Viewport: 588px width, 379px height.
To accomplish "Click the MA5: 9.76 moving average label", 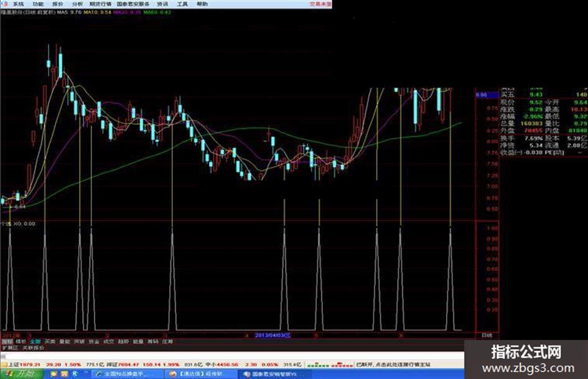I will pyautogui.click(x=69, y=12).
